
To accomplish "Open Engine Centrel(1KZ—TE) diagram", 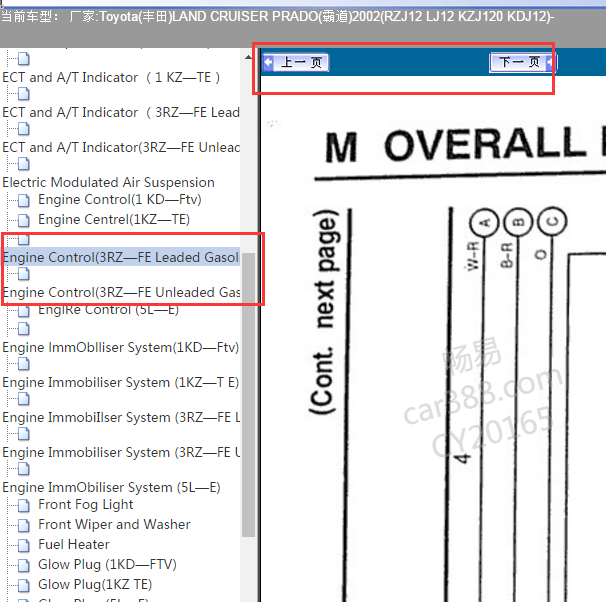I will [x=114, y=220].
